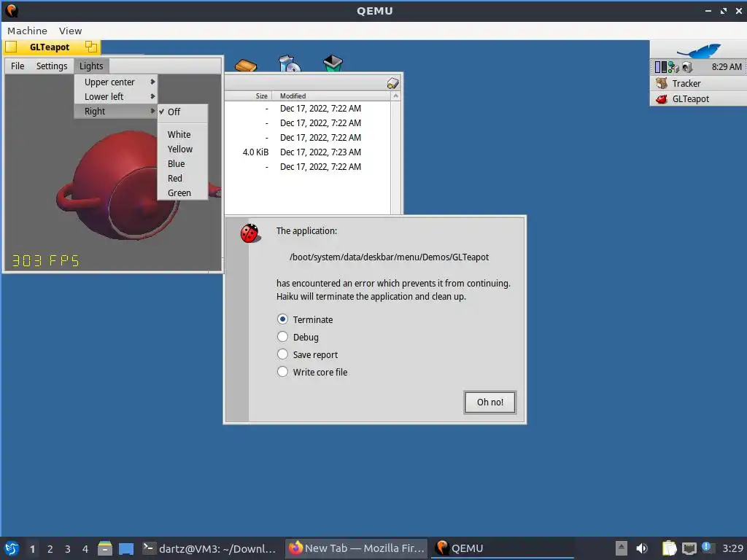
Task: Open the QEMU View menu
Action: [71, 31]
